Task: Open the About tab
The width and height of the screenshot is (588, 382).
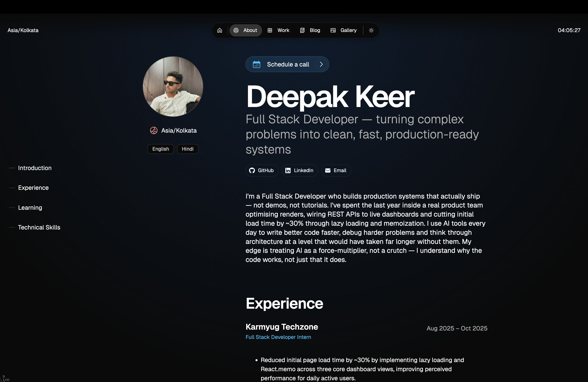Action: click(x=246, y=30)
